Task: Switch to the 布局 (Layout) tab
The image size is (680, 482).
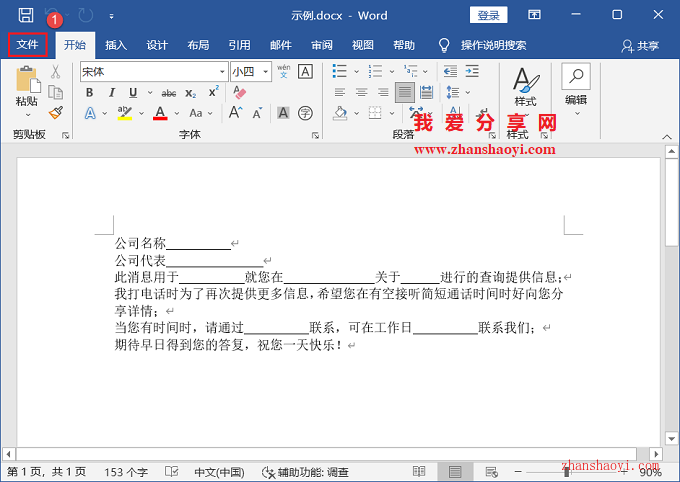Action: [198, 45]
